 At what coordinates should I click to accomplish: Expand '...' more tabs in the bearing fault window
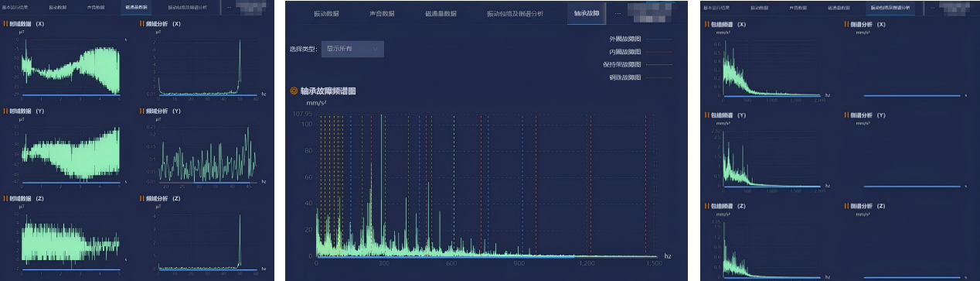pyautogui.click(x=618, y=14)
